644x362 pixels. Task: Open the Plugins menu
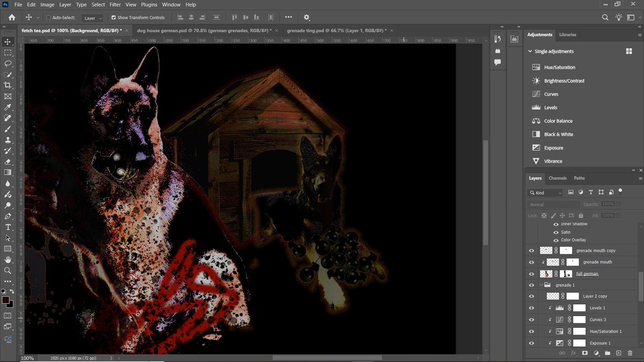(x=149, y=4)
